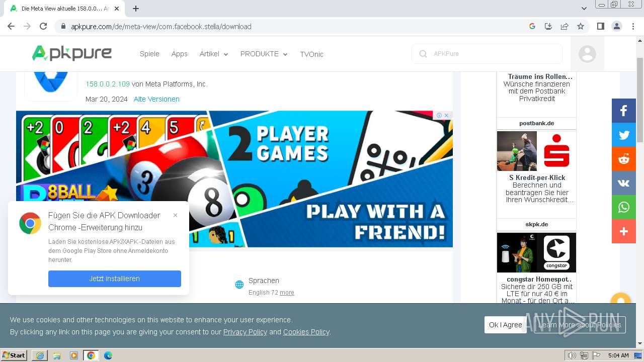Open ad info icon on banner

click(x=439, y=115)
